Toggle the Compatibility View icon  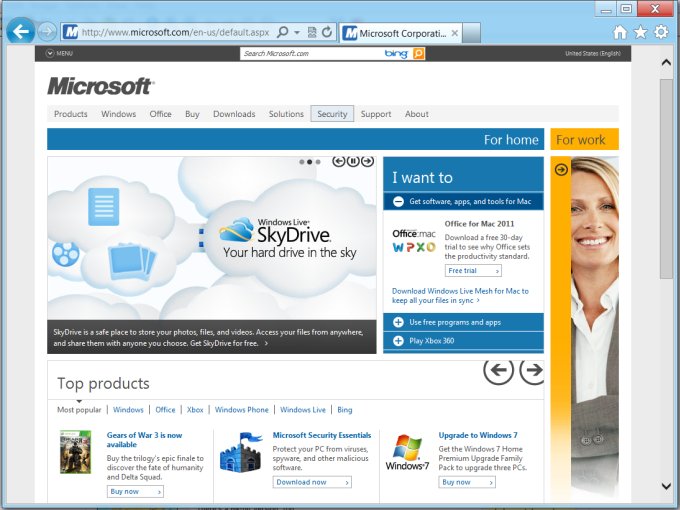(312, 32)
